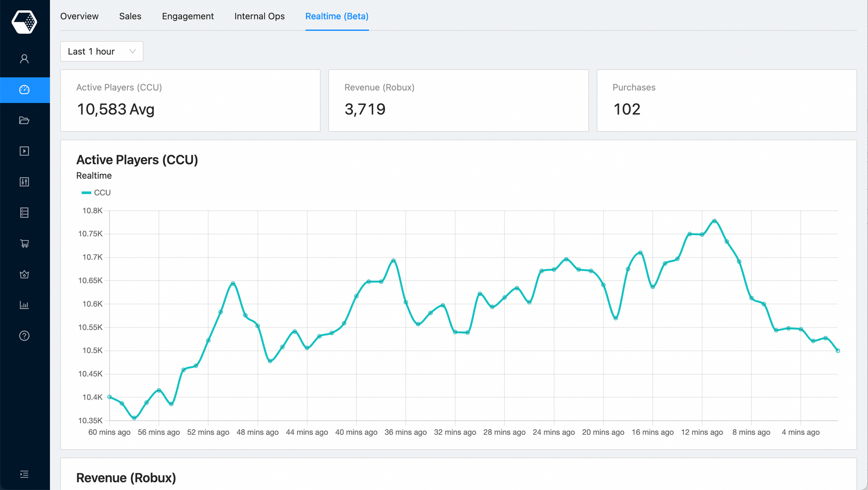Click the server database sidebar icon
This screenshot has width=868, height=490.
[24, 213]
